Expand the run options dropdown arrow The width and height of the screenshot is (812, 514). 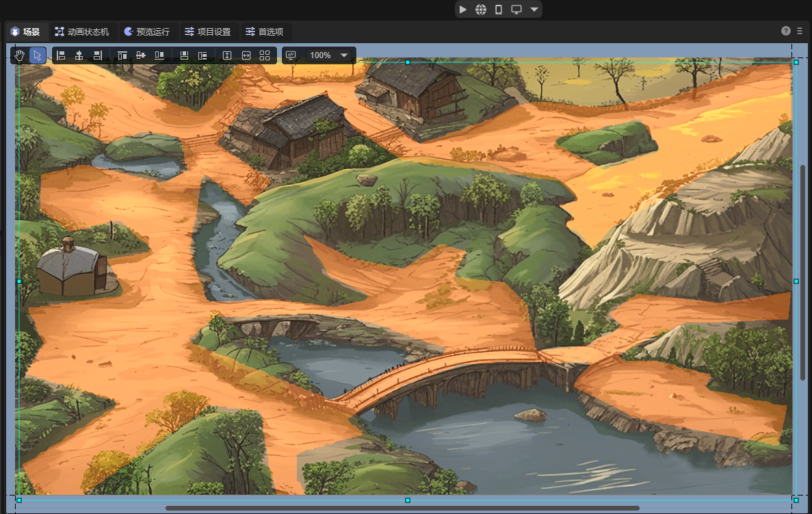[x=534, y=10]
